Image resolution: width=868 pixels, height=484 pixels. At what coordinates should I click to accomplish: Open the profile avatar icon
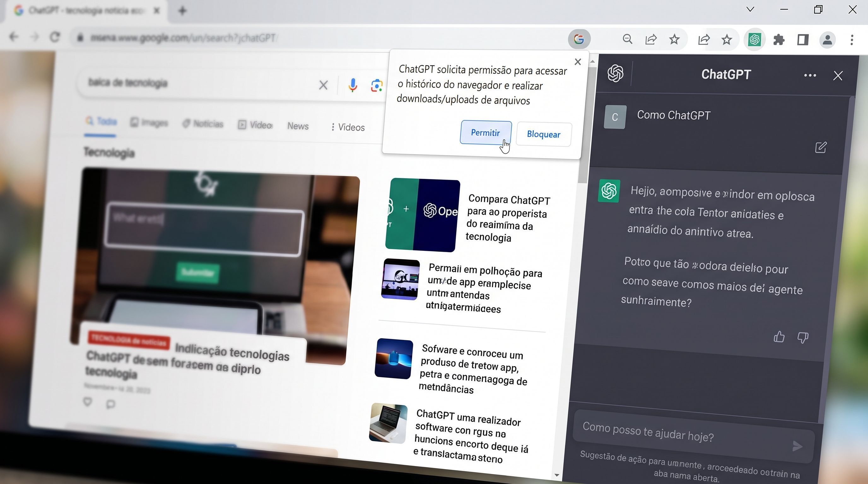tap(827, 40)
